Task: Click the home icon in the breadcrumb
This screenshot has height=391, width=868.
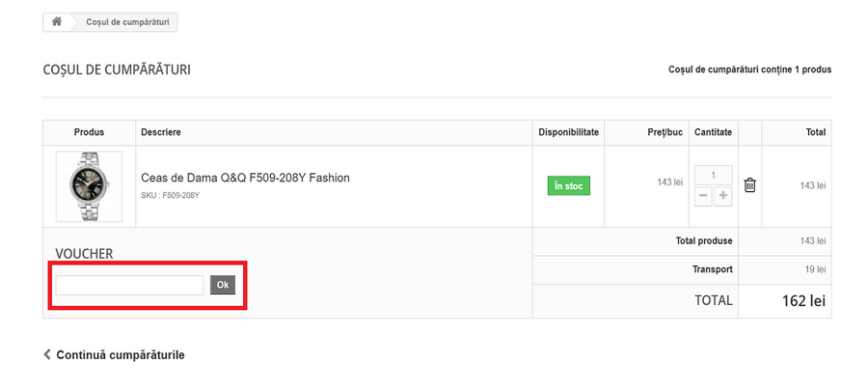Action: coord(57,22)
